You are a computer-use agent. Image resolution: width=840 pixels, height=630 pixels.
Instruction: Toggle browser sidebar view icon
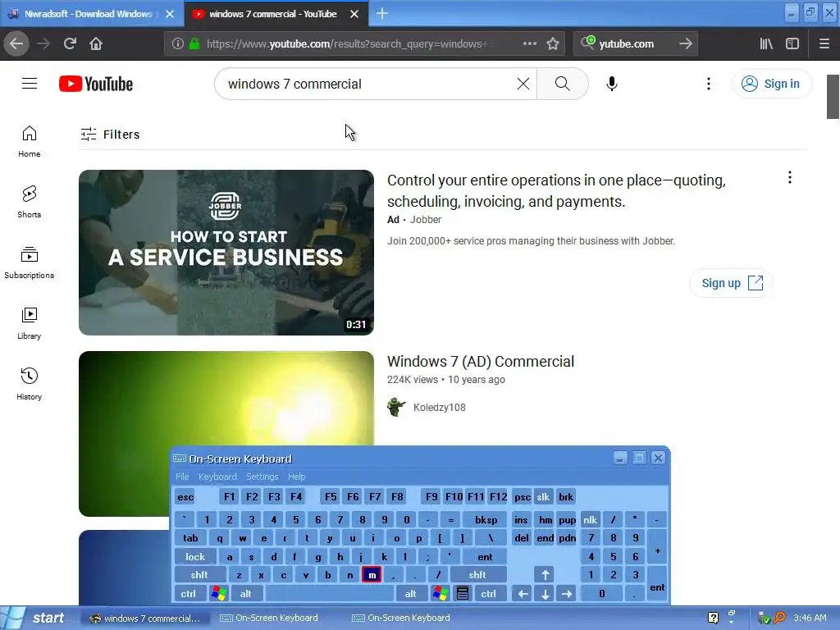coord(792,43)
